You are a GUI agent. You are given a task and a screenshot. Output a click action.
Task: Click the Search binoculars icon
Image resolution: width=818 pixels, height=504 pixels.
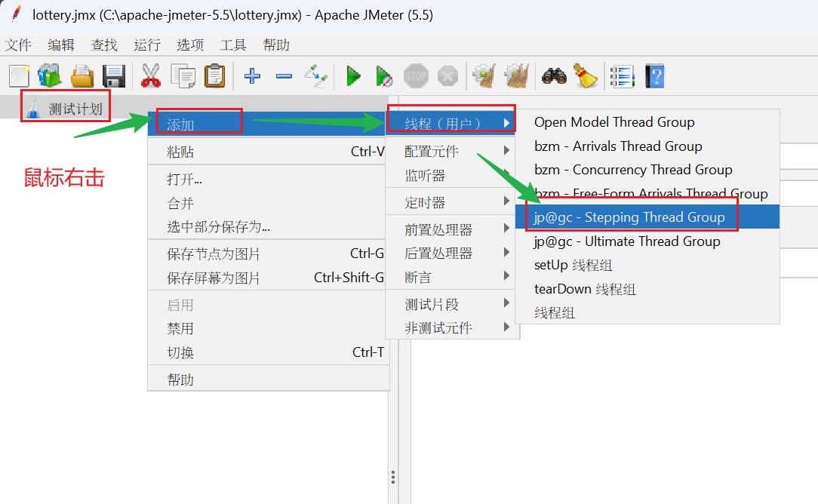[x=554, y=76]
